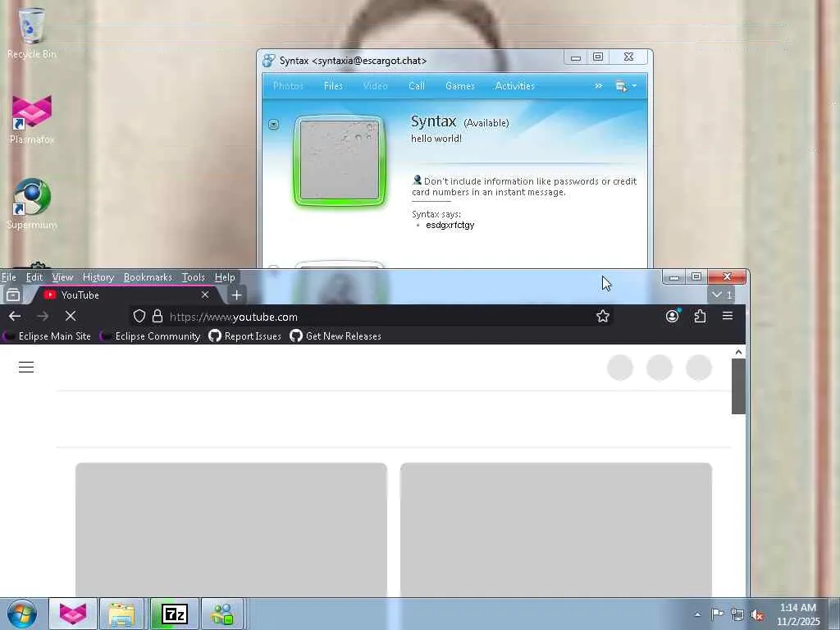Click the 'hello world!' status message
Viewport: 840px width, 630px height.
pyautogui.click(x=436, y=138)
